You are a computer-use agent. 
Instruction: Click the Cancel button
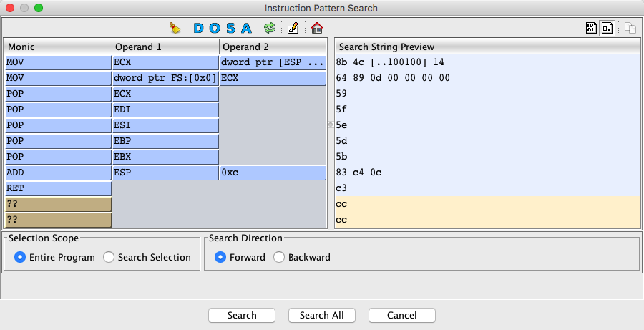(x=401, y=315)
